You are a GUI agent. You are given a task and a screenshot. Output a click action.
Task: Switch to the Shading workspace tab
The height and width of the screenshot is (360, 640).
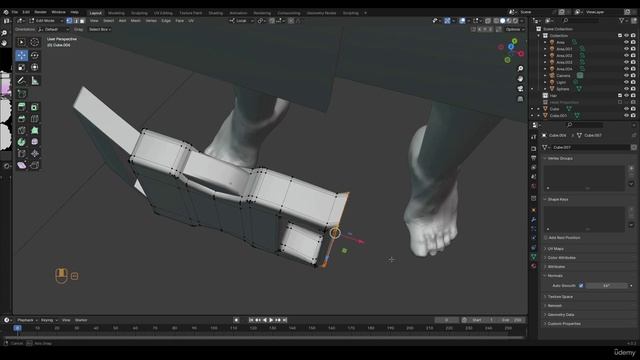(216, 13)
